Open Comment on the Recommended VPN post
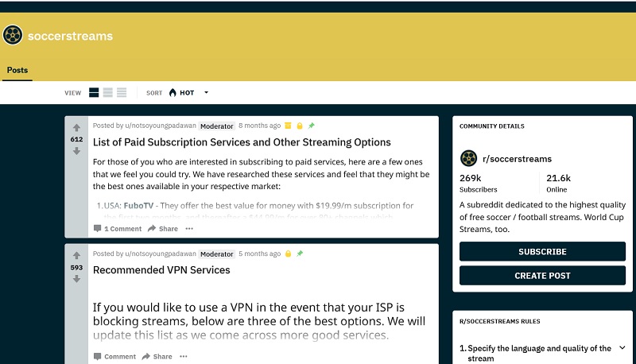The image size is (636, 364). coord(114,356)
